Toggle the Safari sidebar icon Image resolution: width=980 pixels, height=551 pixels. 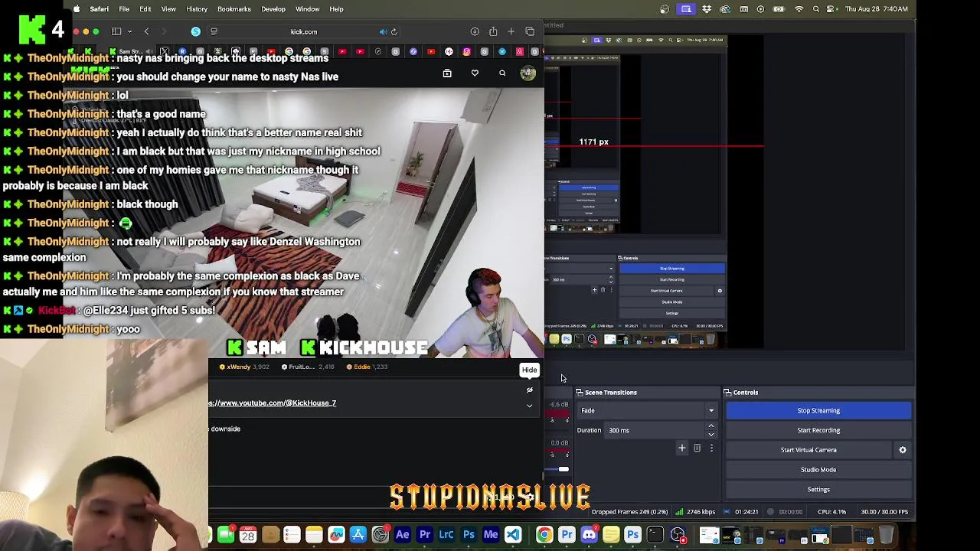116,31
